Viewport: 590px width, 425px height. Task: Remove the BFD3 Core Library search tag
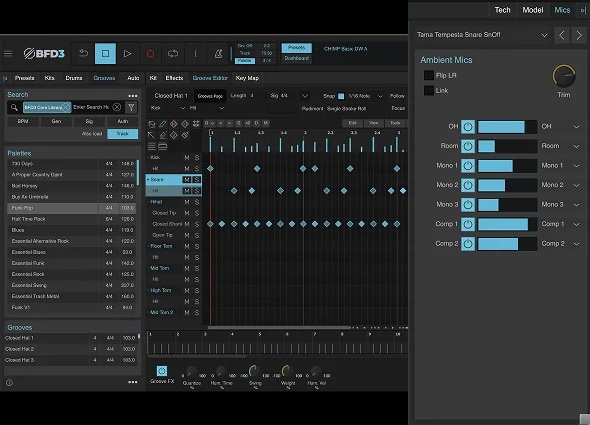tap(66, 107)
